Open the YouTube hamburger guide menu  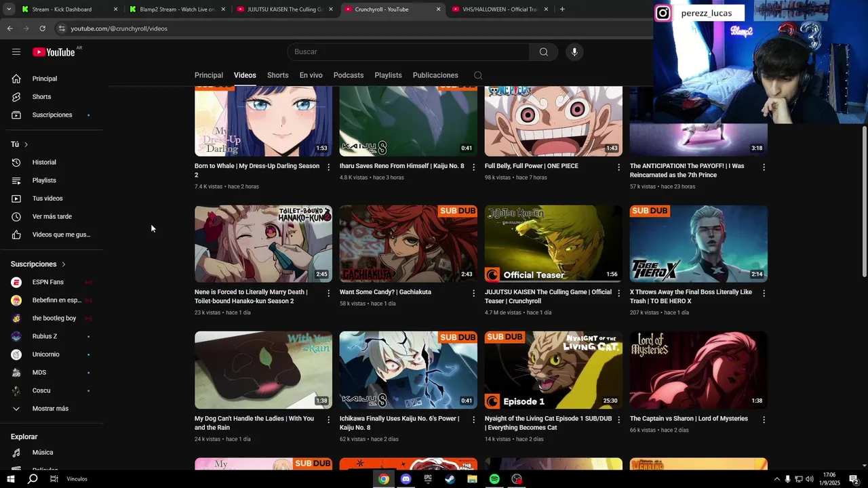pos(16,52)
